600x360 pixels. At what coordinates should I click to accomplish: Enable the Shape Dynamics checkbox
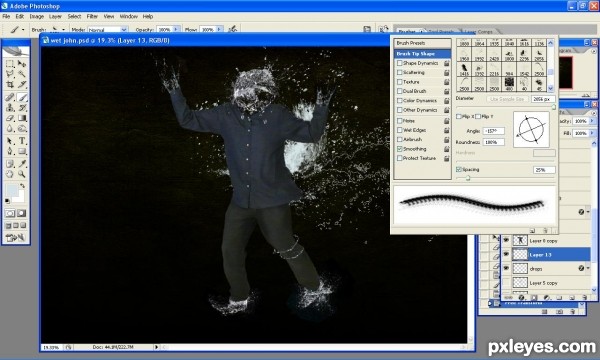pyautogui.click(x=399, y=63)
